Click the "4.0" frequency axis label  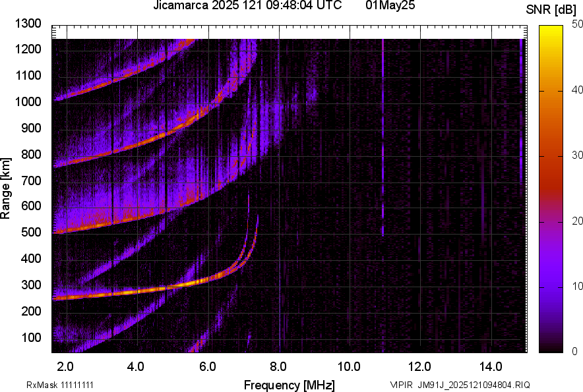136,367
